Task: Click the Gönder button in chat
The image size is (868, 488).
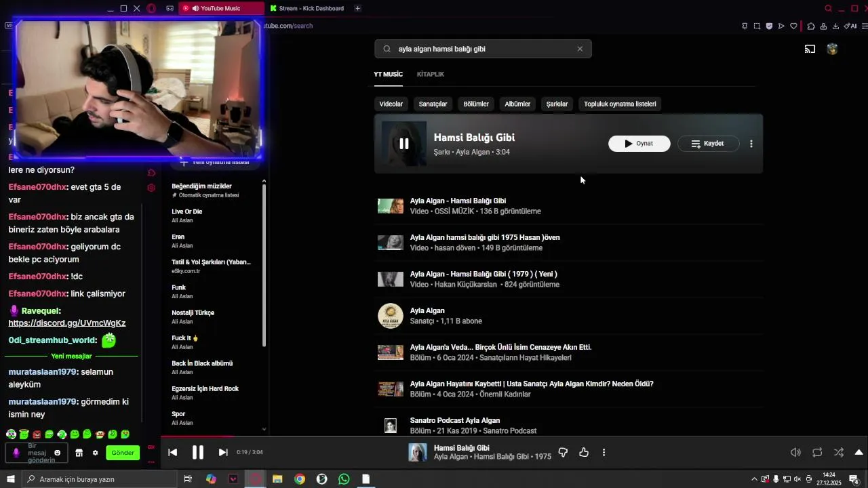Action: point(123,453)
